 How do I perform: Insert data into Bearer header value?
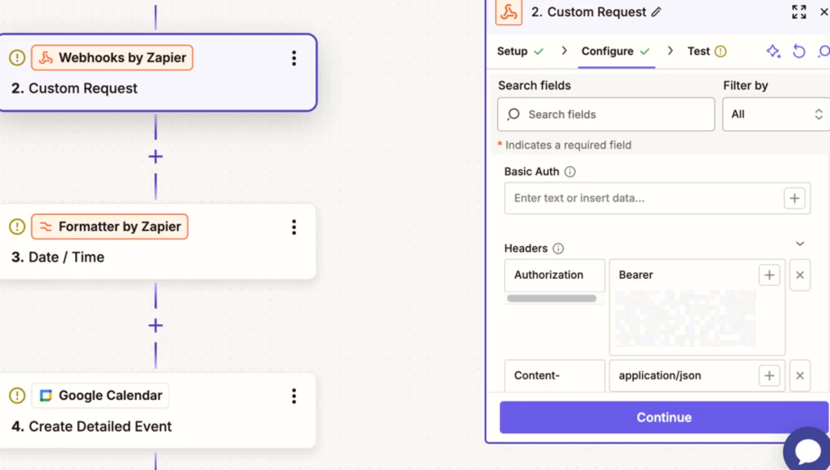click(x=769, y=275)
